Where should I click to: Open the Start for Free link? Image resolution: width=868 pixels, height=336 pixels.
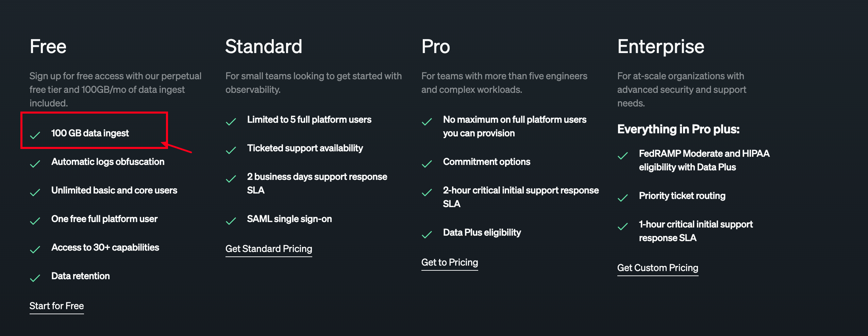tap(56, 306)
